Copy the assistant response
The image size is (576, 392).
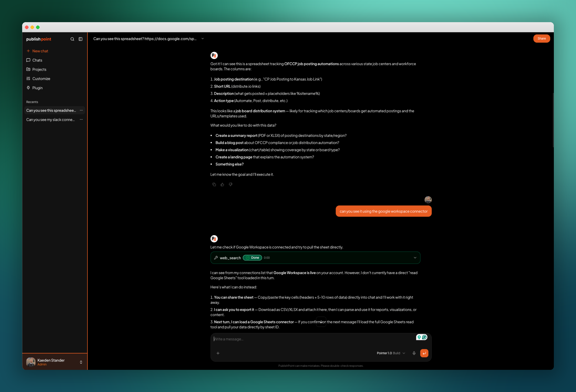point(214,185)
